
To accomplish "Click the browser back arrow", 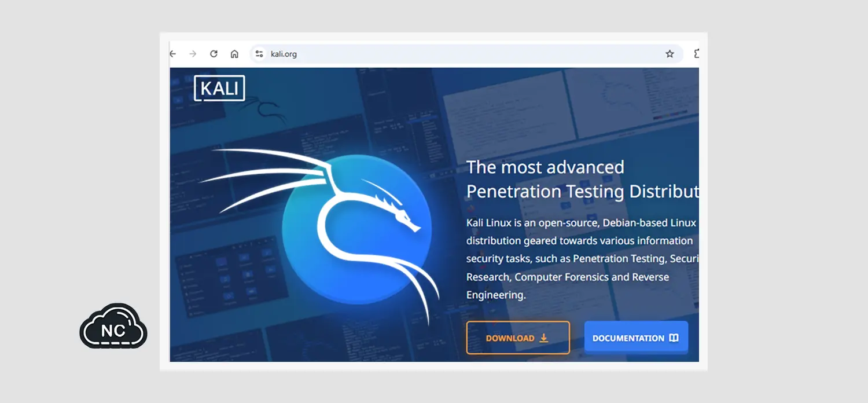I will coord(172,54).
